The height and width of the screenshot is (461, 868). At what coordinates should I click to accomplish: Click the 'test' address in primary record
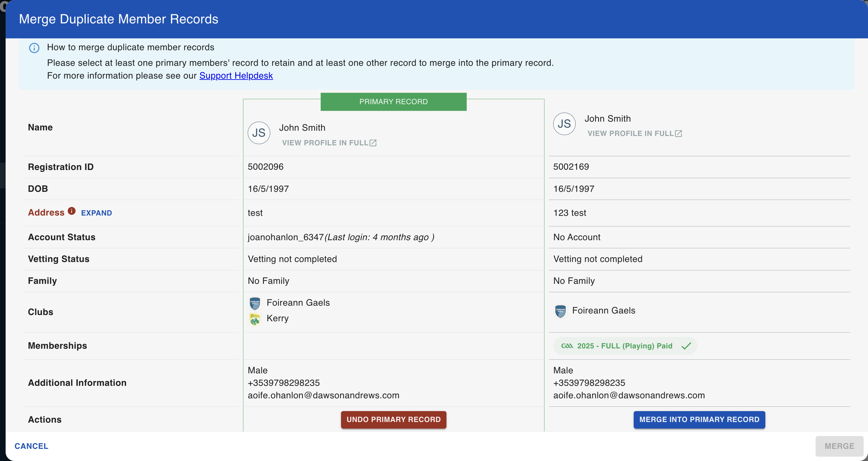(255, 213)
